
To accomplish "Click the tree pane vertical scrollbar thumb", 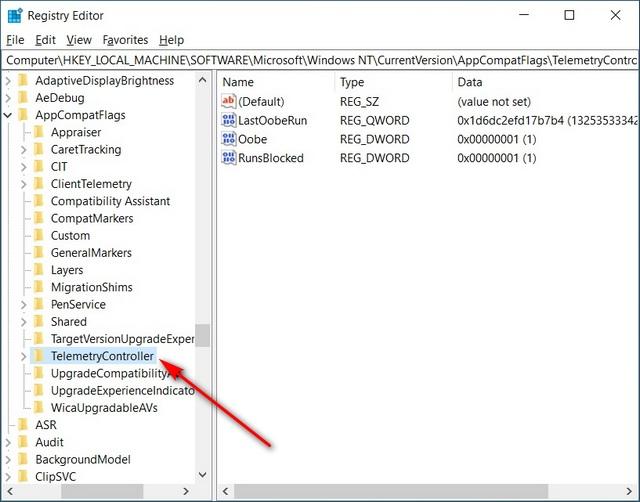I will (x=202, y=335).
